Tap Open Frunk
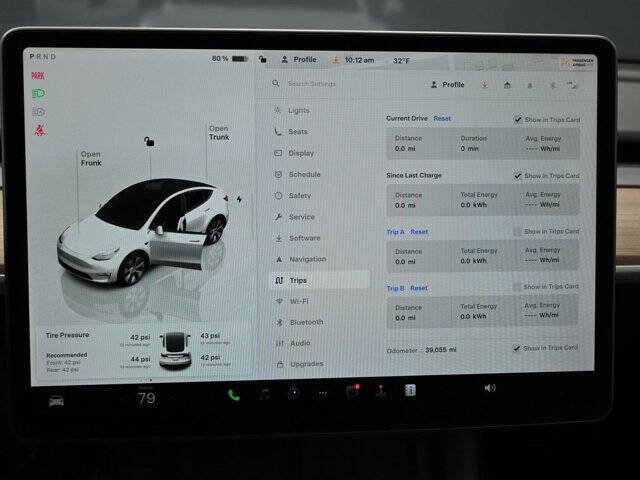This screenshot has width=640, height=480. point(91,158)
